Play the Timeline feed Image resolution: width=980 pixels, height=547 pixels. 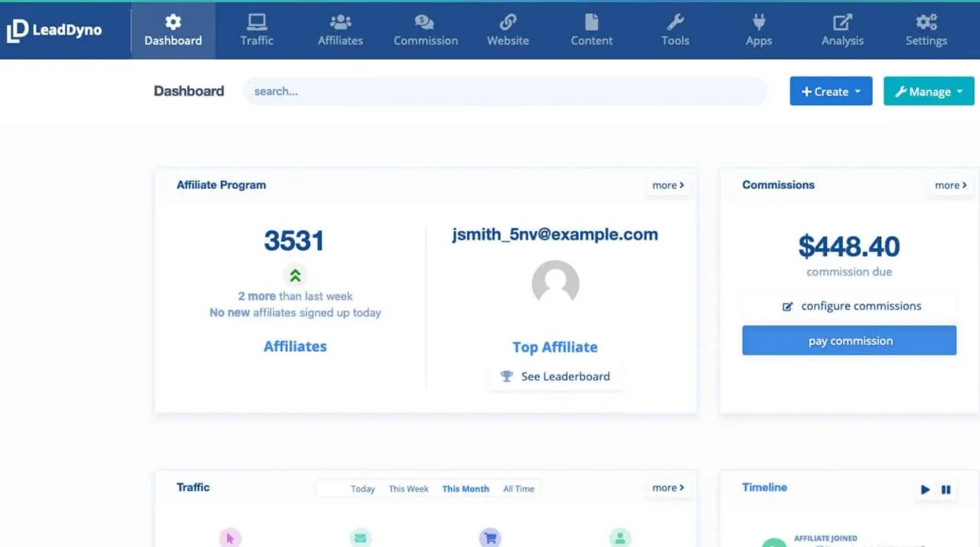[926, 490]
